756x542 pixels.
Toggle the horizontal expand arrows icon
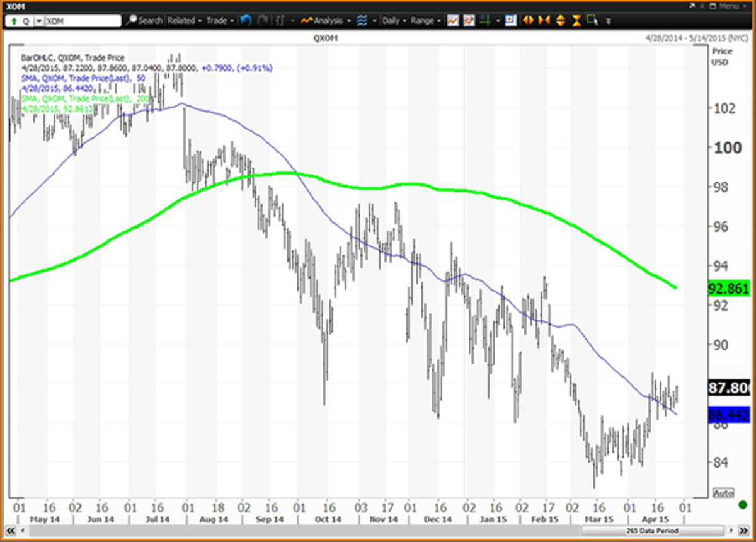527,20
